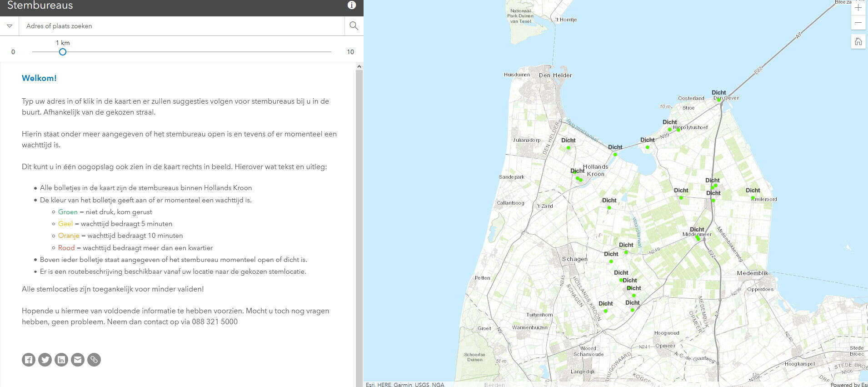Select the polling station dot at Den Oever

coord(718,100)
